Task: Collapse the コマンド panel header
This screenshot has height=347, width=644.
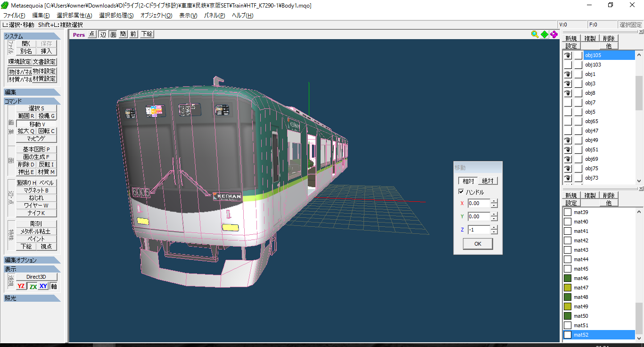Action: tap(32, 101)
